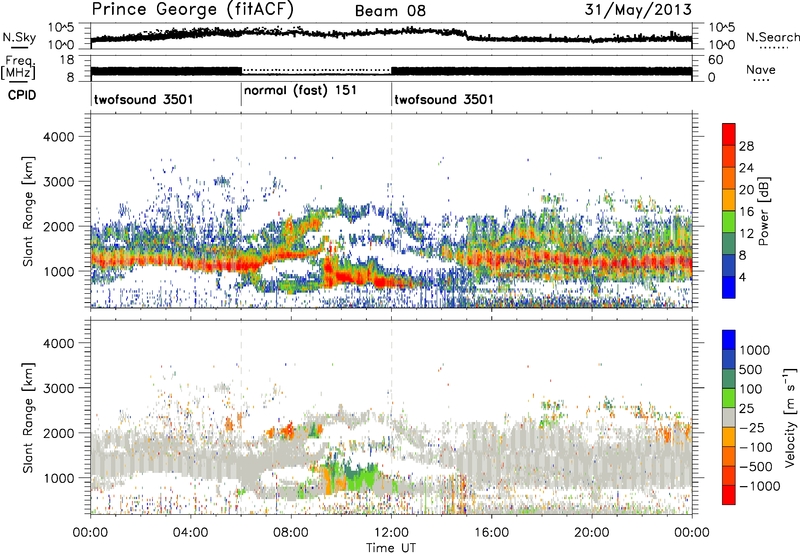Click the 'Time UT' axis title

(x=391, y=548)
